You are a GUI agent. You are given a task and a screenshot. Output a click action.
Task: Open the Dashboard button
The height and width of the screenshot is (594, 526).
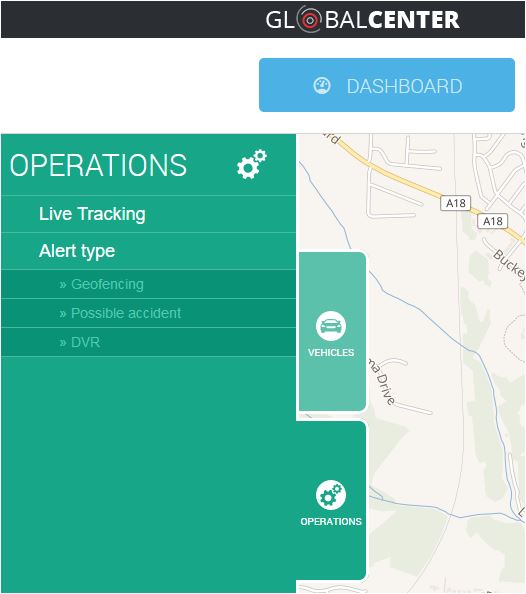click(387, 85)
